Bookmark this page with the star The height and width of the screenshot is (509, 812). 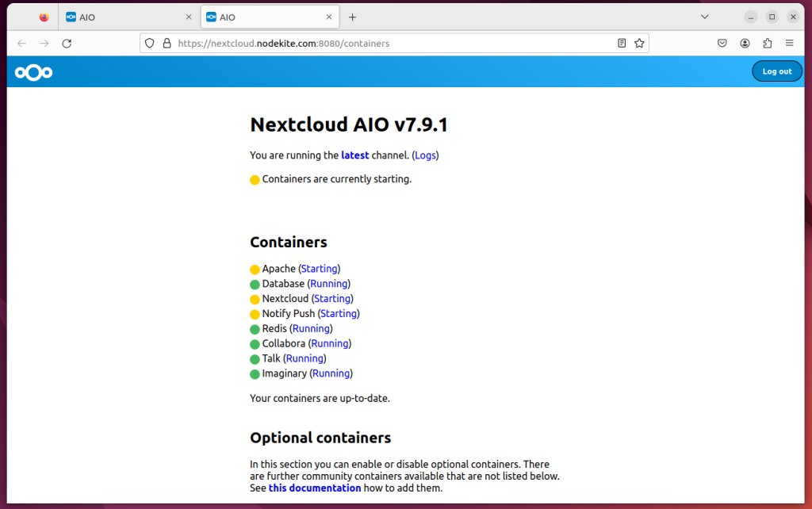(x=640, y=43)
